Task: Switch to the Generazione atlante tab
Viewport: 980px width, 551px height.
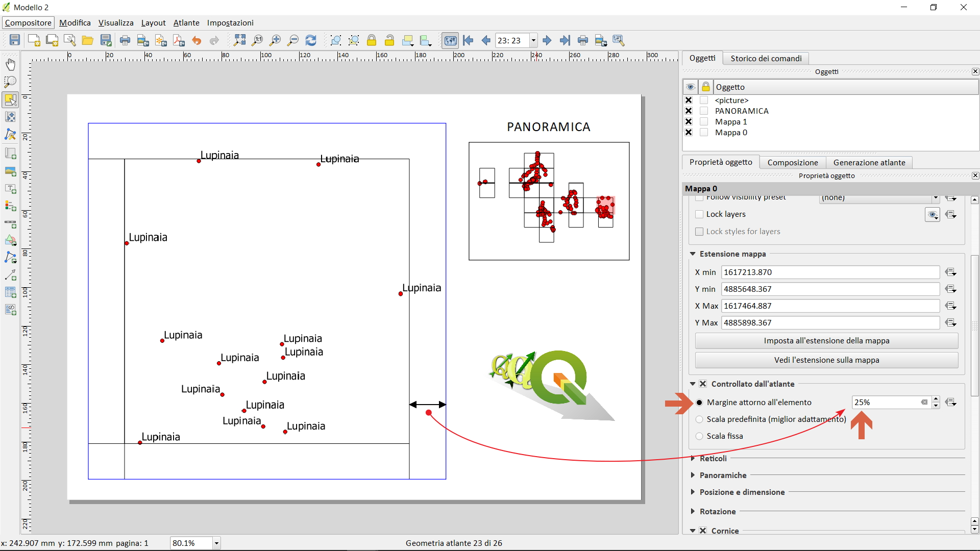Action: (x=869, y=162)
